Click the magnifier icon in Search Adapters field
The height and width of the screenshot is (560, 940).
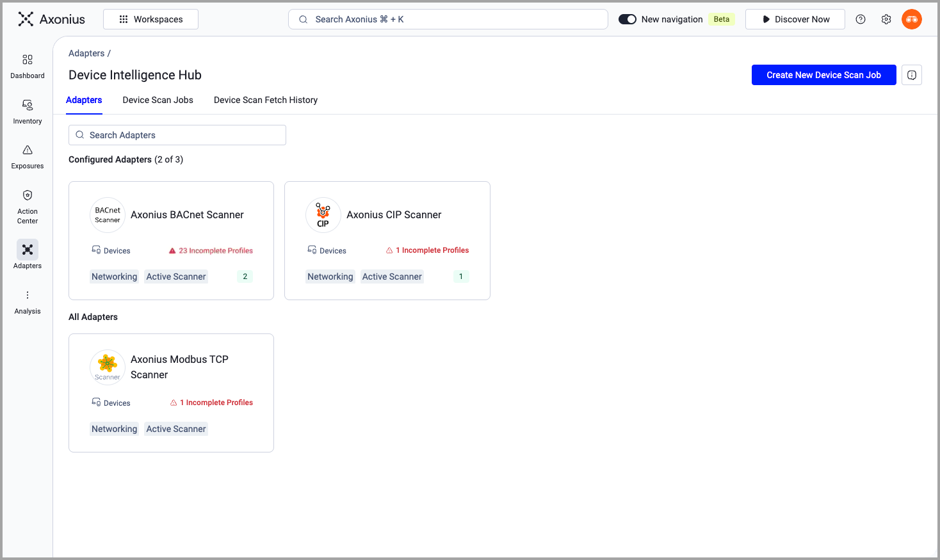click(x=80, y=135)
